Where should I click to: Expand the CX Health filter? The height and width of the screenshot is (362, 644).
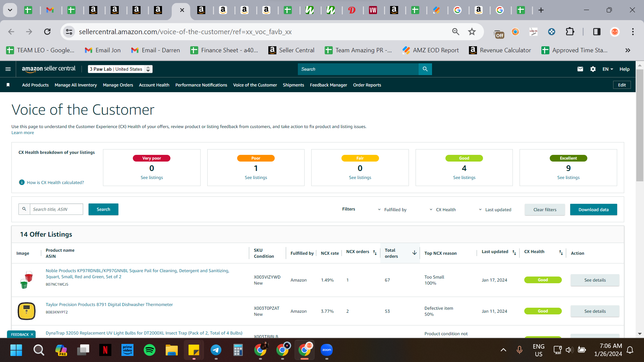click(443, 209)
